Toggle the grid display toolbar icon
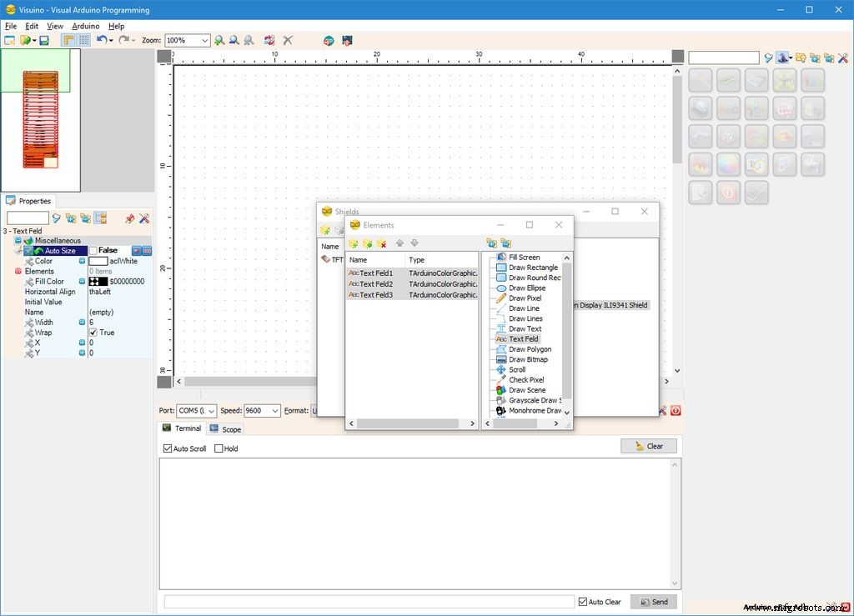Viewport: 854px width, 616px height. click(x=84, y=40)
